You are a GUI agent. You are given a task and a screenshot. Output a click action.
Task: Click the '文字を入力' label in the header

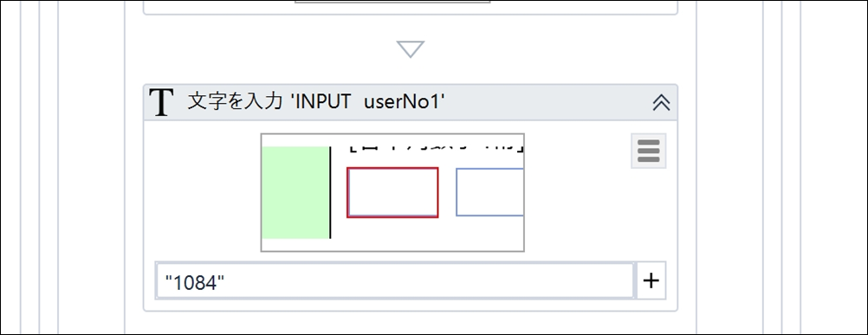(x=236, y=102)
